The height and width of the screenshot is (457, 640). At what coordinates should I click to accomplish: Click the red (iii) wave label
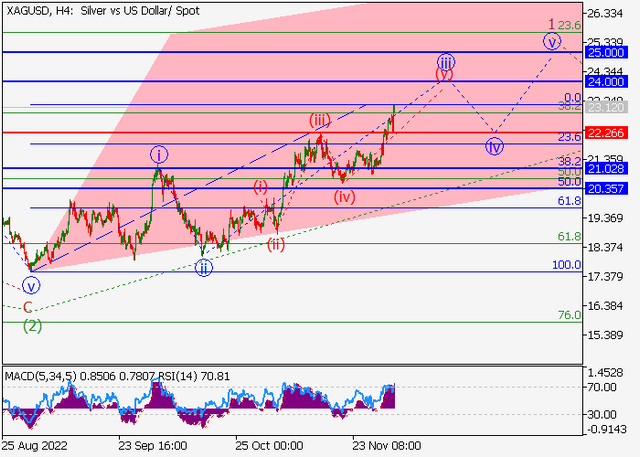pyautogui.click(x=319, y=120)
